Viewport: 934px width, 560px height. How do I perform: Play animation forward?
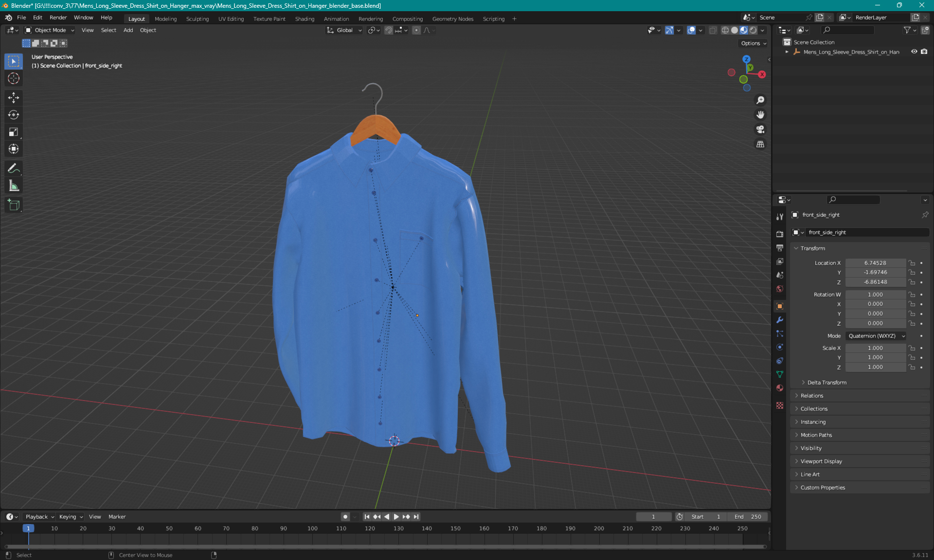tap(396, 517)
